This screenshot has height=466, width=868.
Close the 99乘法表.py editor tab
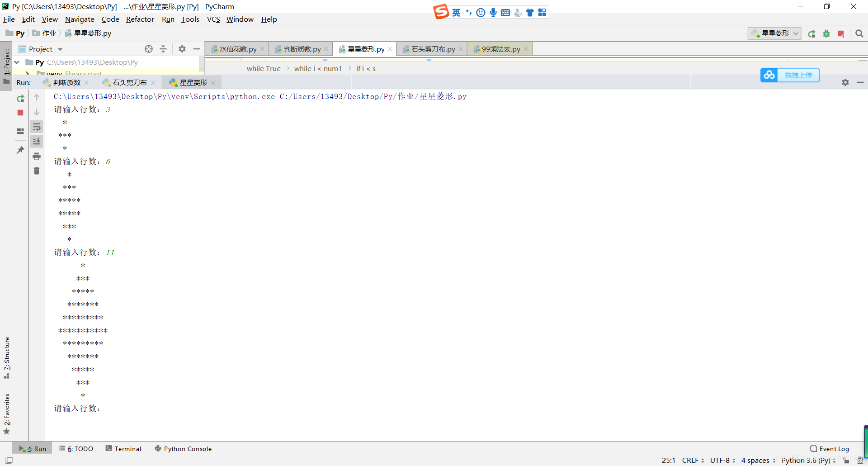[x=526, y=49]
